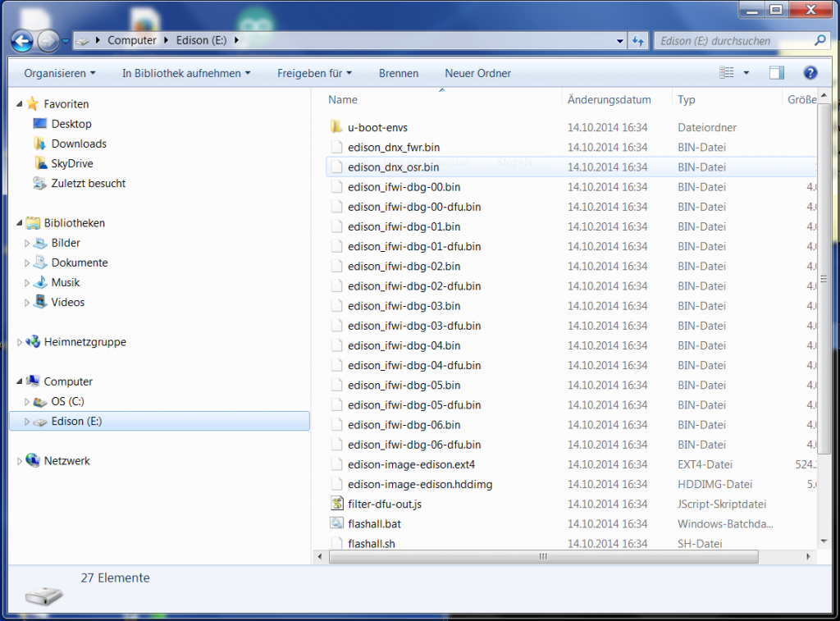The image size is (840, 621).
Task: Expand the Heimnetzgruppe node
Action: [20, 342]
